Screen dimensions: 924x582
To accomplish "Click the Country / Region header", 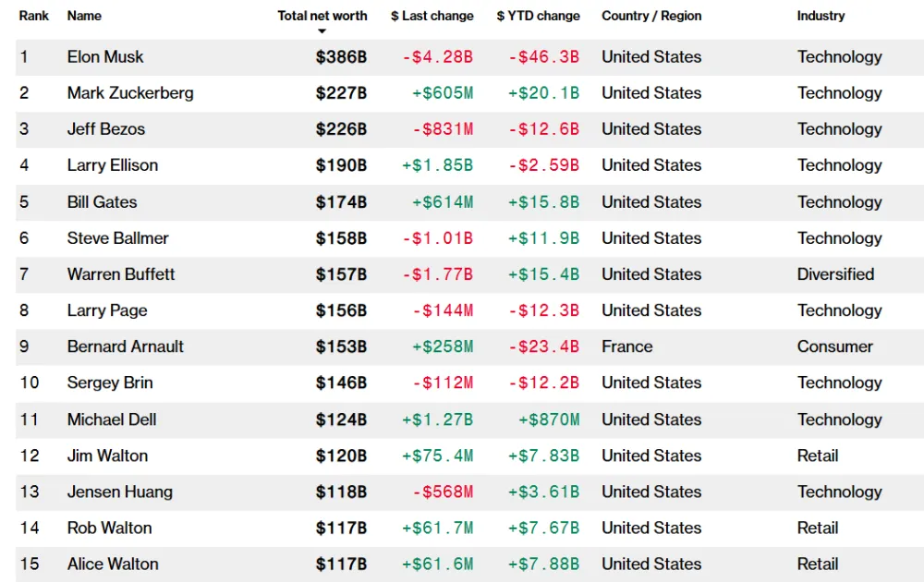I will [651, 16].
